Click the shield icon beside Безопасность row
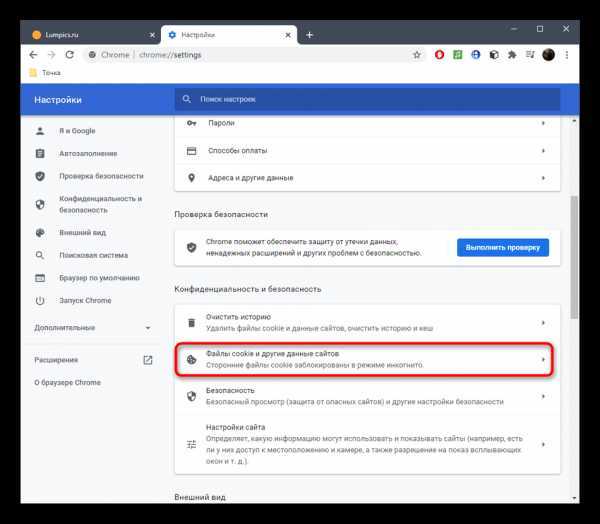 click(191, 396)
